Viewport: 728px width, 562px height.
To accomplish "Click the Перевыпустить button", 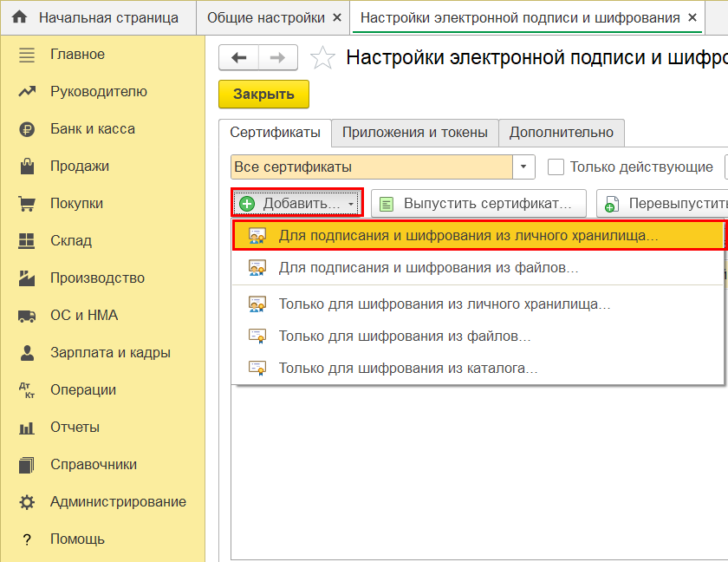I will point(662,204).
